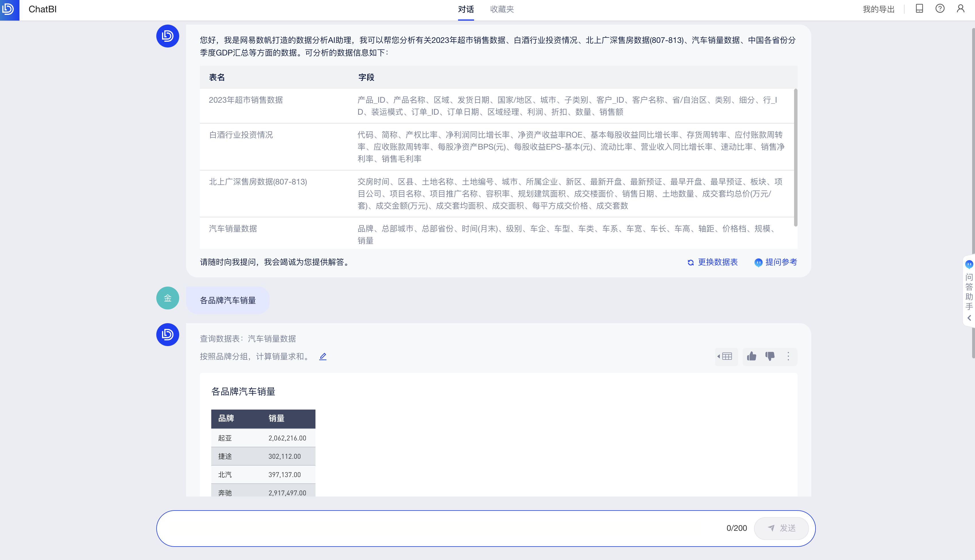Switch to the 收藏夹 tab
This screenshot has width=975, height=560.
click(x=502, y=9)
